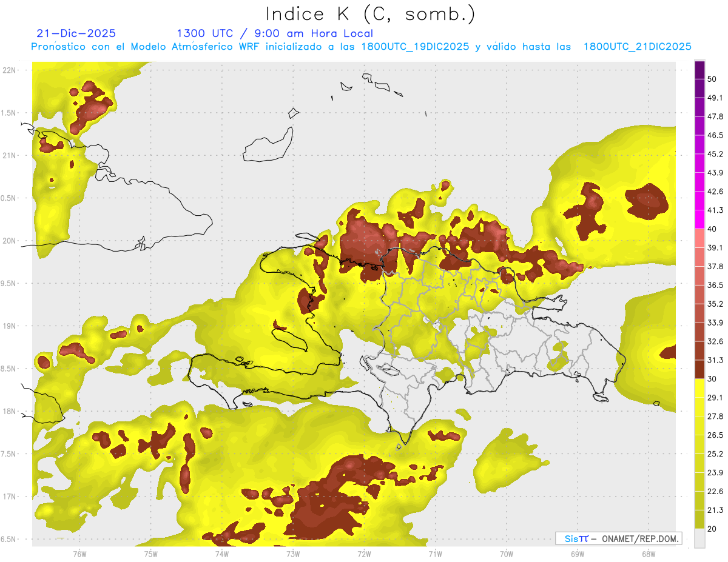Click the legend value '35.2'
Viewport: 728px width, 562px height.
(x=715, y=304)
